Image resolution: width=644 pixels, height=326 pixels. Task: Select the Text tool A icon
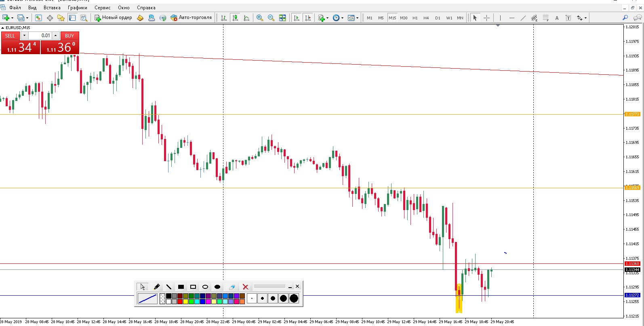point(557,18)
